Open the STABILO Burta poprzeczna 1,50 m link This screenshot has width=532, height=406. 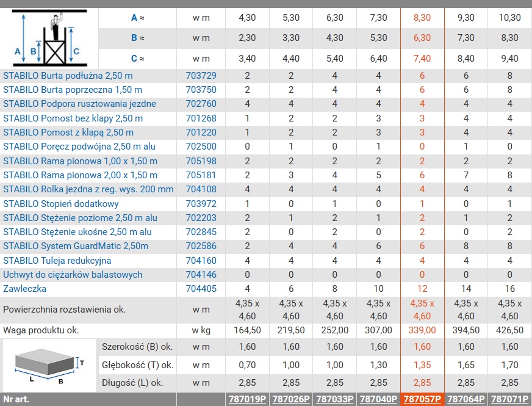[x=73, y=90]
